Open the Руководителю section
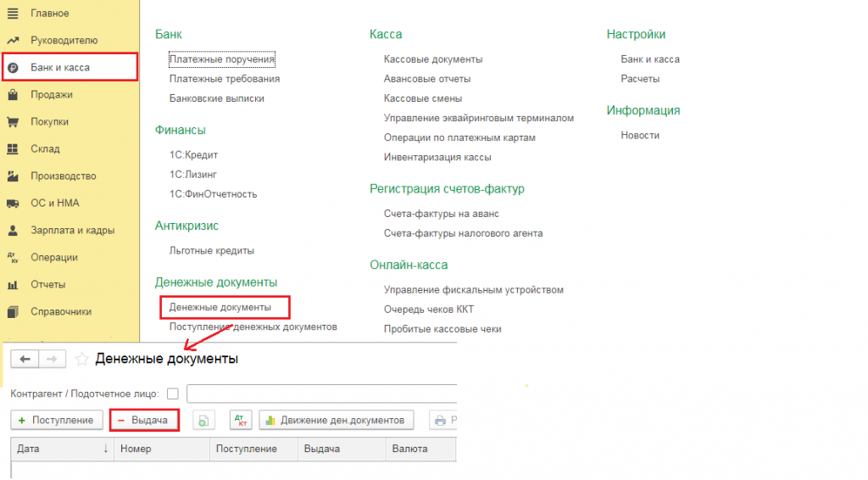The height and width of the screenshot is (480, 868). [x=64, y=41]
